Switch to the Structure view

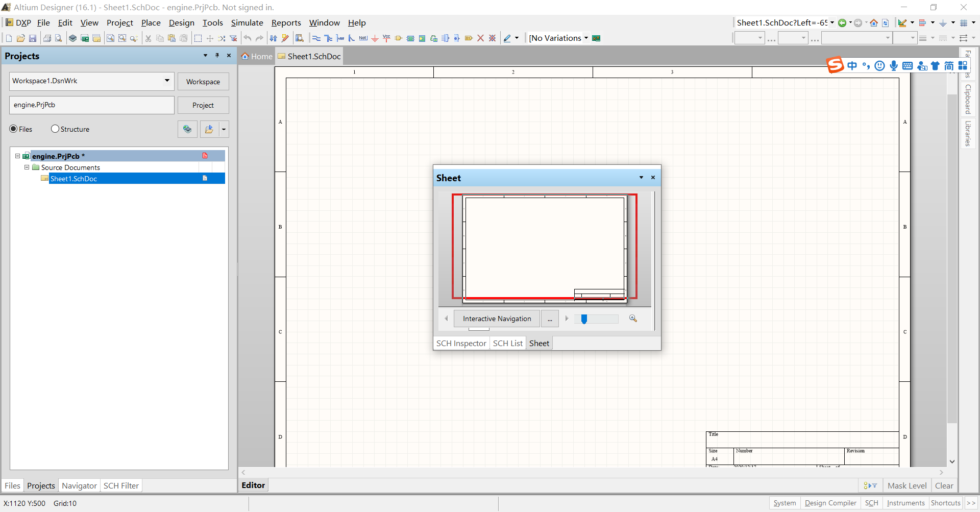[x=55, y=129]
